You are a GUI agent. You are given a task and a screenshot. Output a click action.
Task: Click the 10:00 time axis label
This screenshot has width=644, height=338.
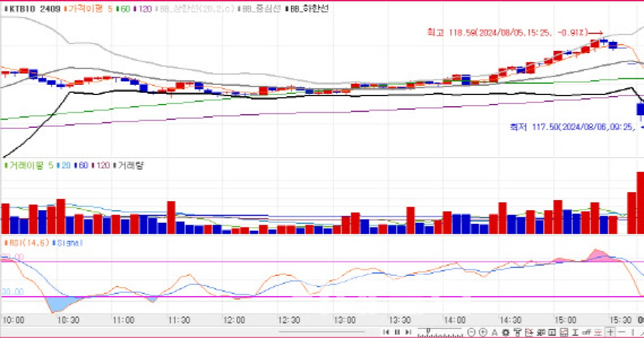click(x=13, y=320)
